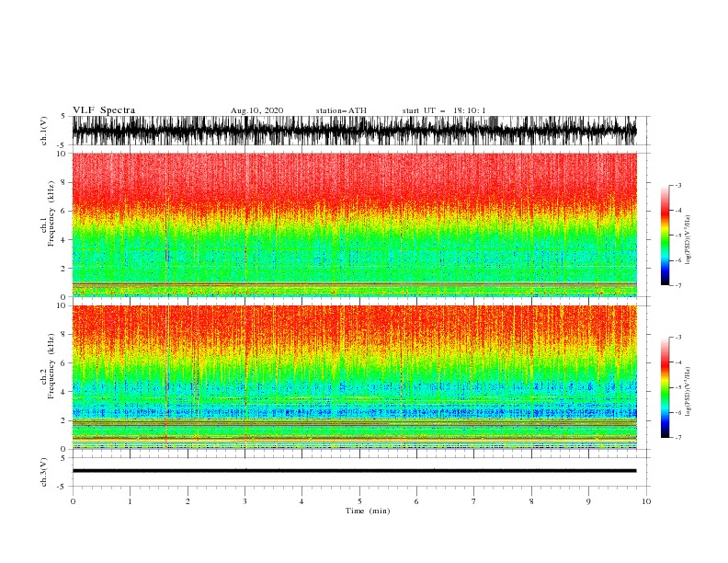Click the time axis tick label '3'
Viewport: 728px width, 563px height.
click(245, 501)
